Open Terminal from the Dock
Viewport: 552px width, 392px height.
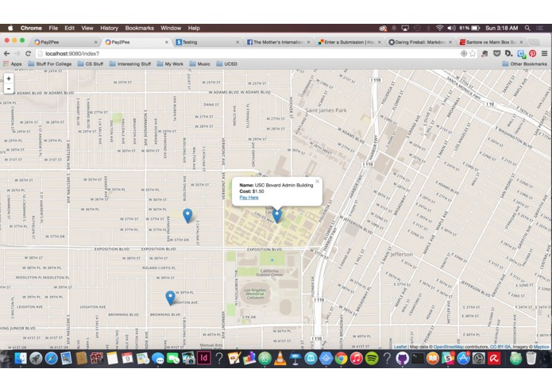418,359
